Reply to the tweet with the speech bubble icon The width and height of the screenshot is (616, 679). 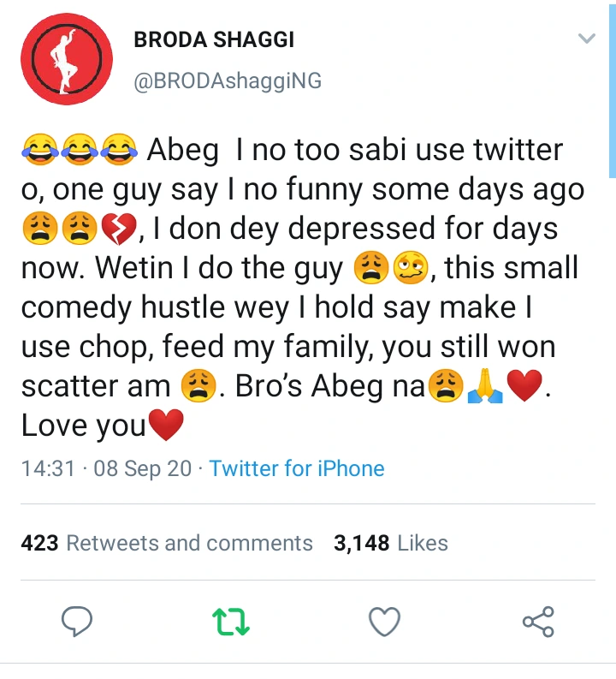[x=78, y=621]
